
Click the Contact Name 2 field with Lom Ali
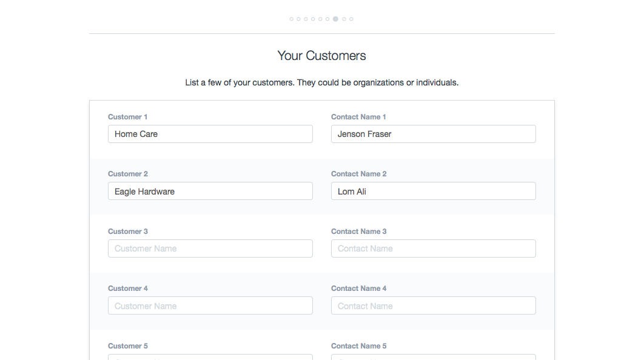pos(433,192)
